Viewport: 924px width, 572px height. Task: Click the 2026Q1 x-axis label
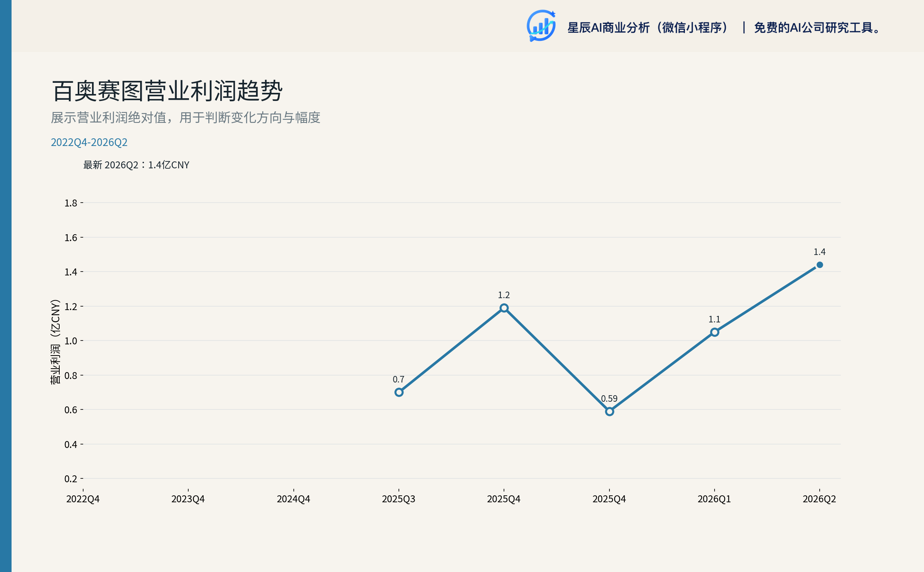tap(714, 499)
